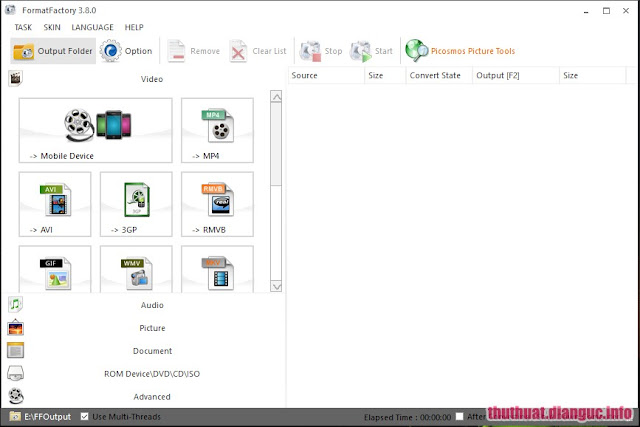The image size is (640, 427).
Task: Click the Video clapperboard icon
Action: tap(16, 78)
